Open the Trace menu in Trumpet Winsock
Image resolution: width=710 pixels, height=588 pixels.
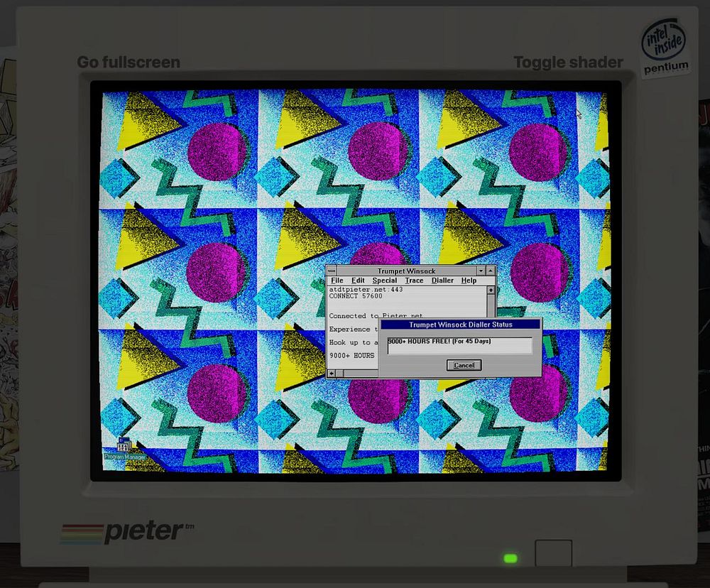coord(414,281)
